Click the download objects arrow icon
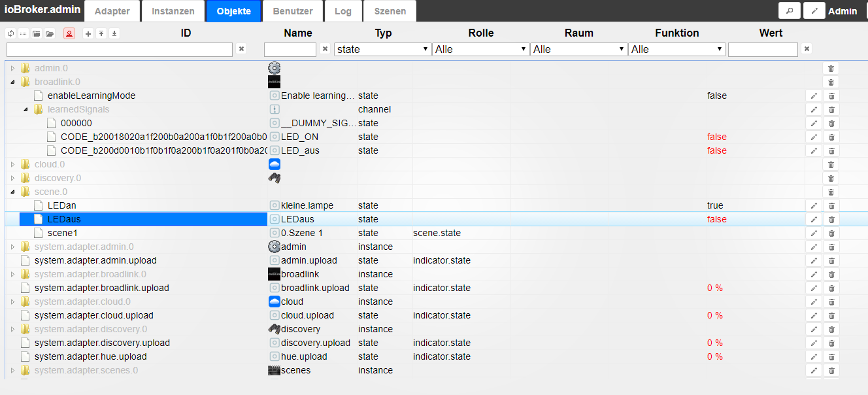868x395 pixels. pyautogui.click(x=114, y=33)
